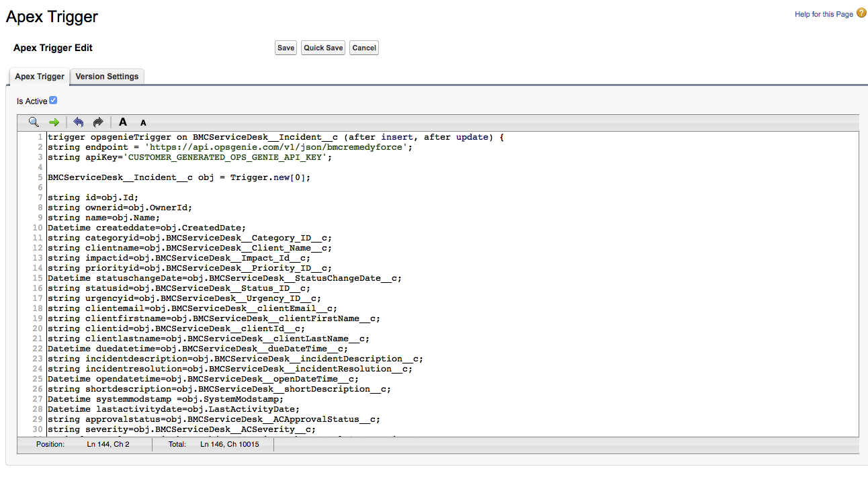This screenshot has width=868, height=479.
Task: Click the incidentdescription line of code
Action: point(236,359)
